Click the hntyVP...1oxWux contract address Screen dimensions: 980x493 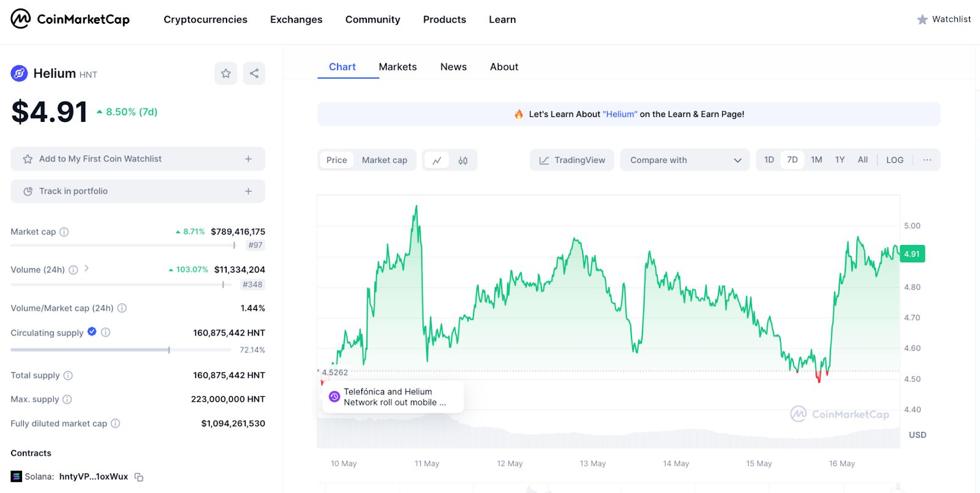[94, 476]
